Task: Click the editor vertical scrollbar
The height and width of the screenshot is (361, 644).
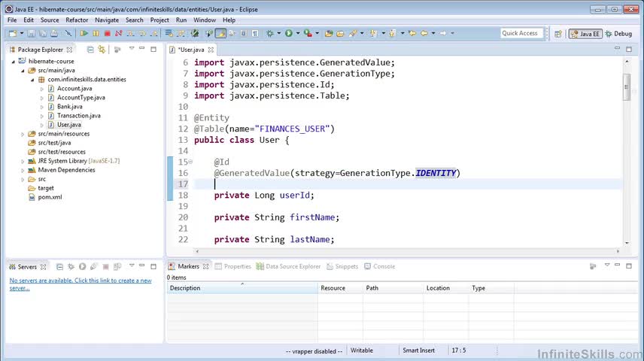Action: point(626,87)
